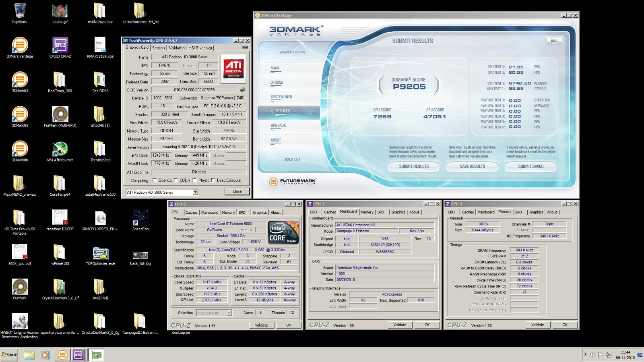The image size is (644, 362).
Task: Open the RealTemp_360 folder
Action: pyautogui.click(x=60, y=82)
